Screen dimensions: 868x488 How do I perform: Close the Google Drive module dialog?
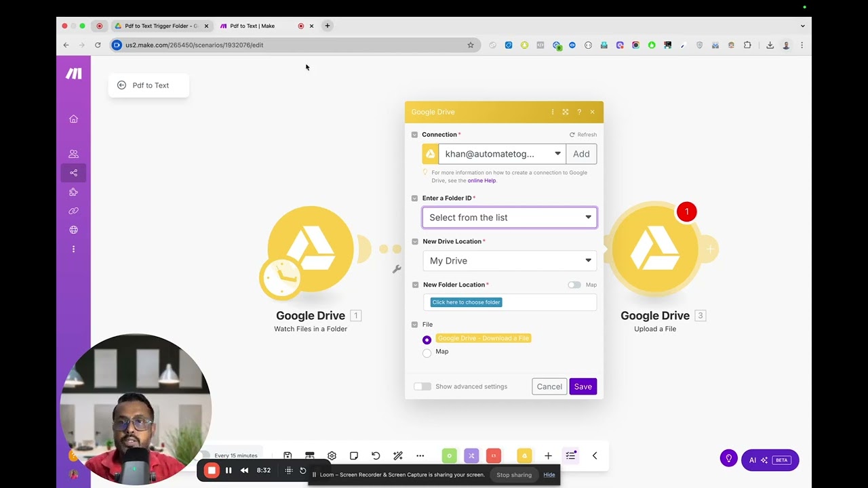pyautogui.click(x=592, y=112)
